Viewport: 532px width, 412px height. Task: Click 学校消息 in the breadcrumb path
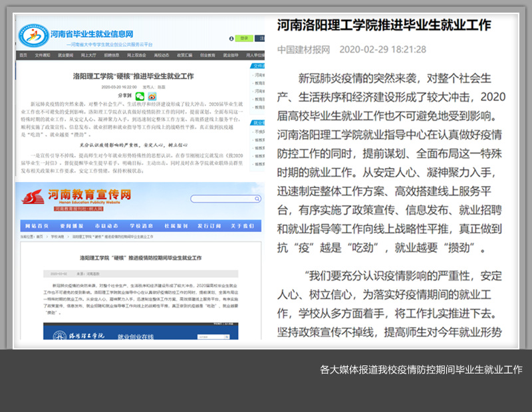(x=59, y=236)
